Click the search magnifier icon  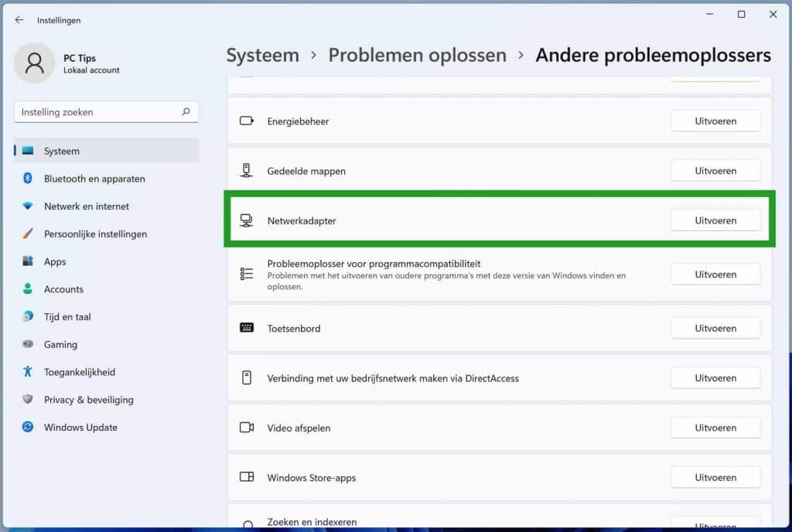186,111
